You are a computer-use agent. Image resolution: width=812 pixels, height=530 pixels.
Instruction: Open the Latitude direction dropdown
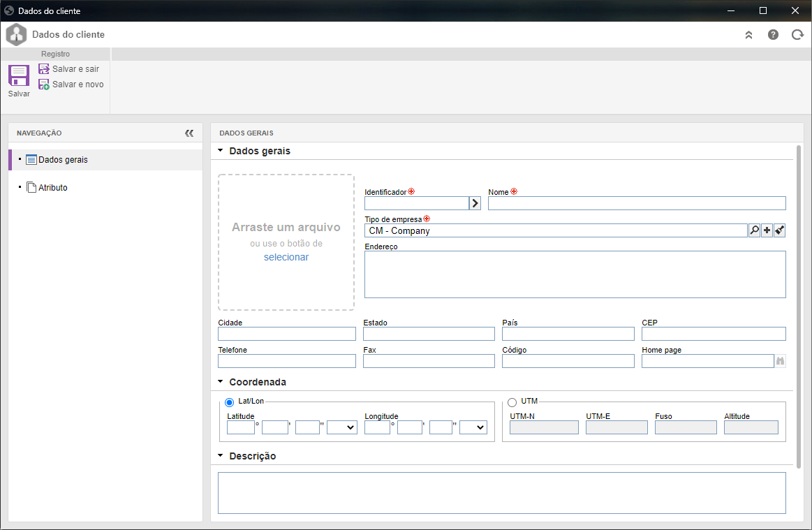point(342,427)
